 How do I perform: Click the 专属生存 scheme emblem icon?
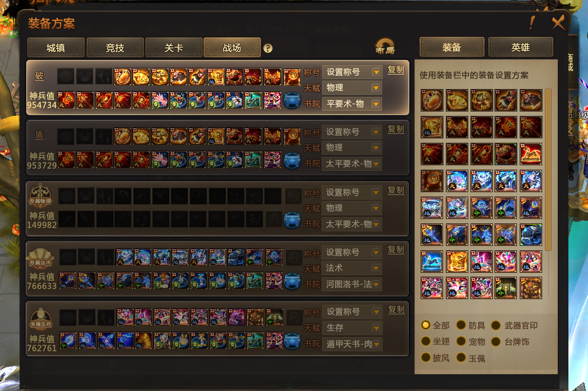pyautogui.click(x=41, y=319)
